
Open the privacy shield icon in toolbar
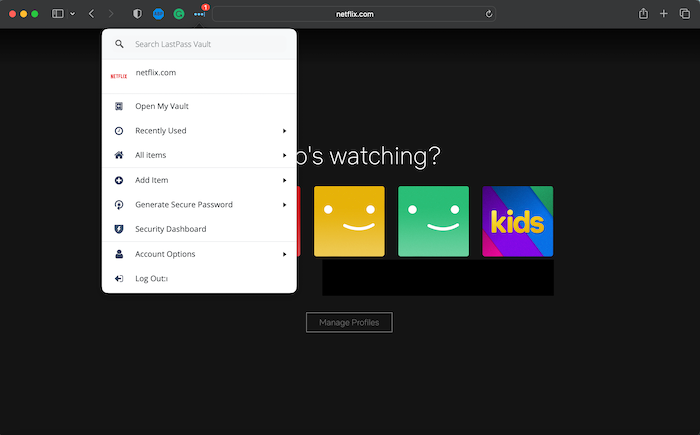click(x=138, y=14)
